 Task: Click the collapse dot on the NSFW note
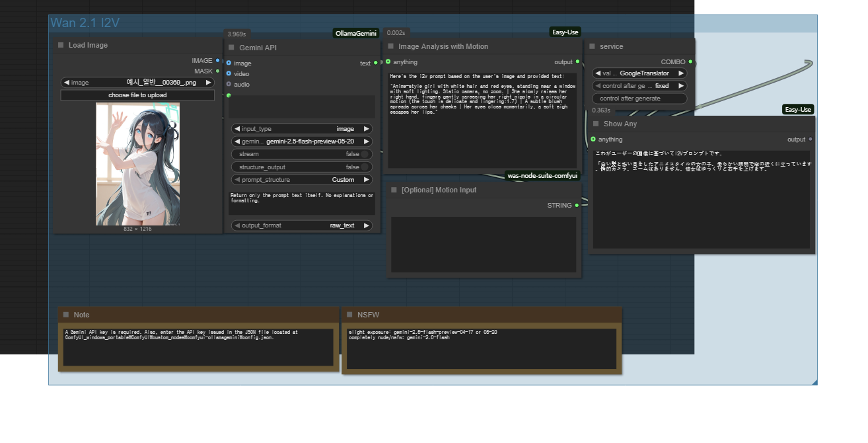(x=349, y=315)
